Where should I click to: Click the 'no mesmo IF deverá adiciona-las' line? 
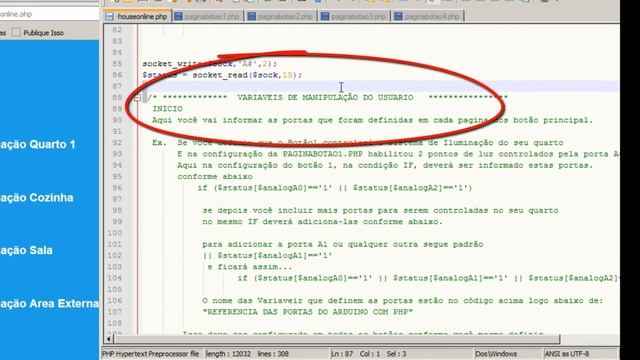pos(322,222)
